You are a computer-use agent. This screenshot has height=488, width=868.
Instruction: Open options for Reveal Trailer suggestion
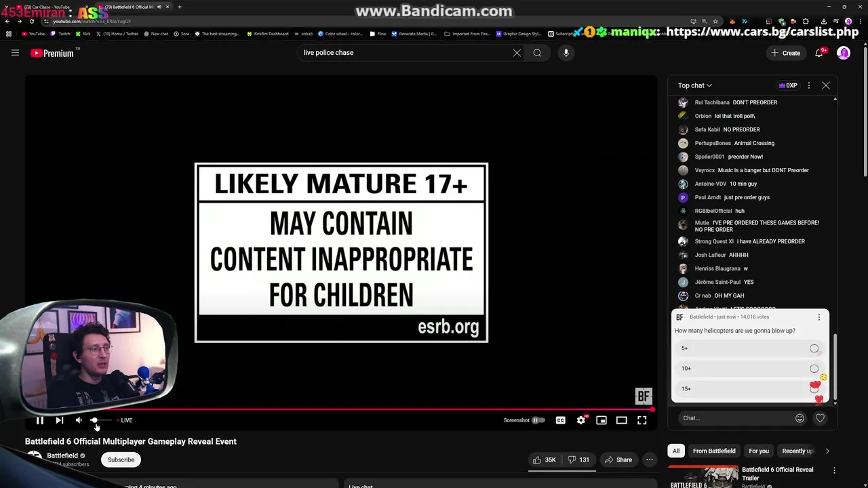(x=834, y=470)
